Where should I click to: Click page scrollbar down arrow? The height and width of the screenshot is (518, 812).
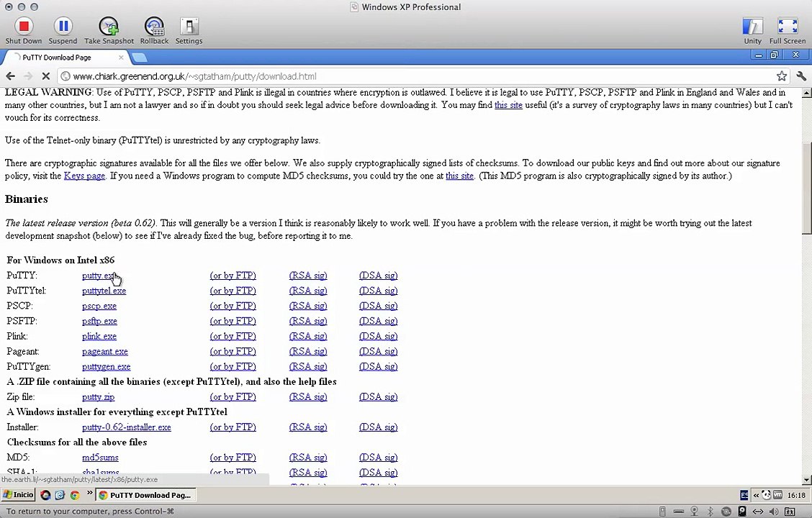806,480
